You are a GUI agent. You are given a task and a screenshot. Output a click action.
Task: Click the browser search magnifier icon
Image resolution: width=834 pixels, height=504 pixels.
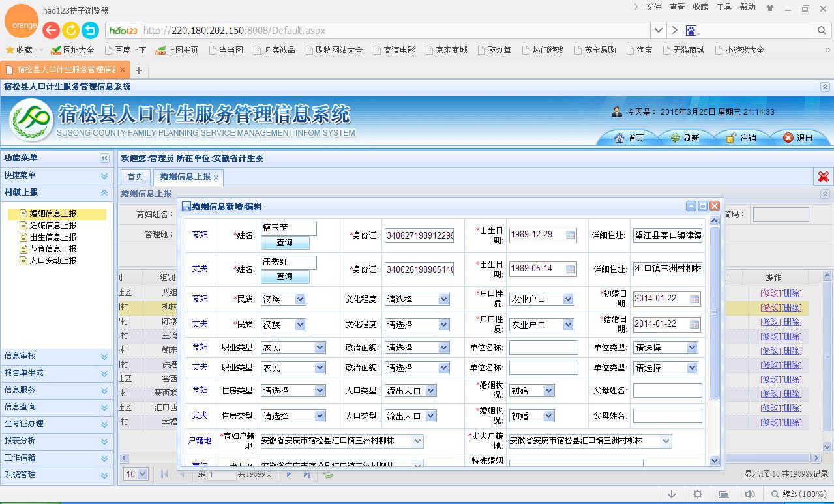822,30
